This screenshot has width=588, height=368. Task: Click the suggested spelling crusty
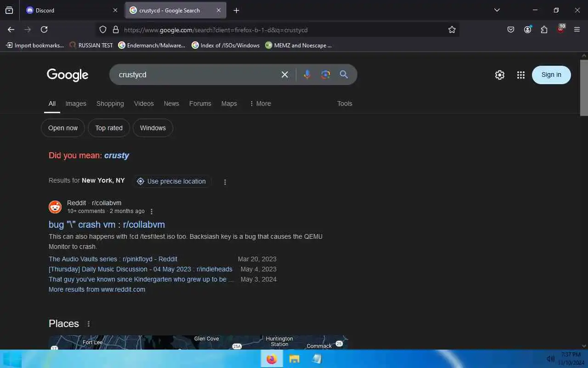pos(117,155)
